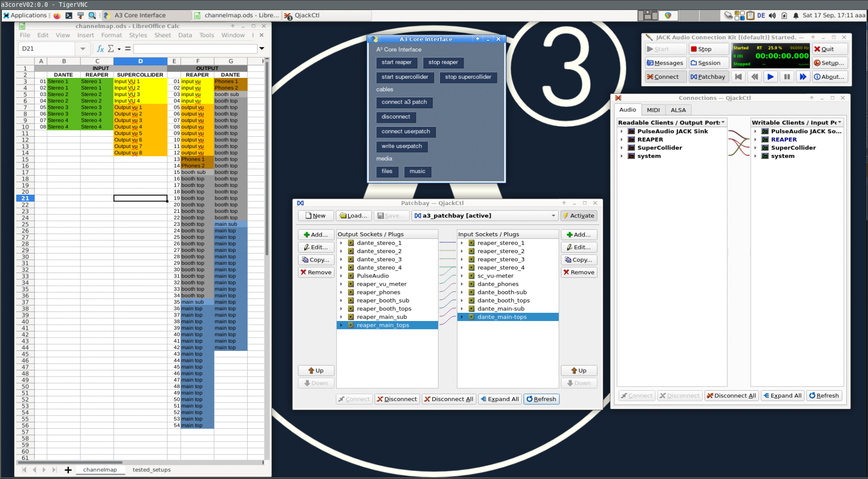Expand dante_stereo_1 output socket
This screenshot has height=479, width=868.
point(341,243)
